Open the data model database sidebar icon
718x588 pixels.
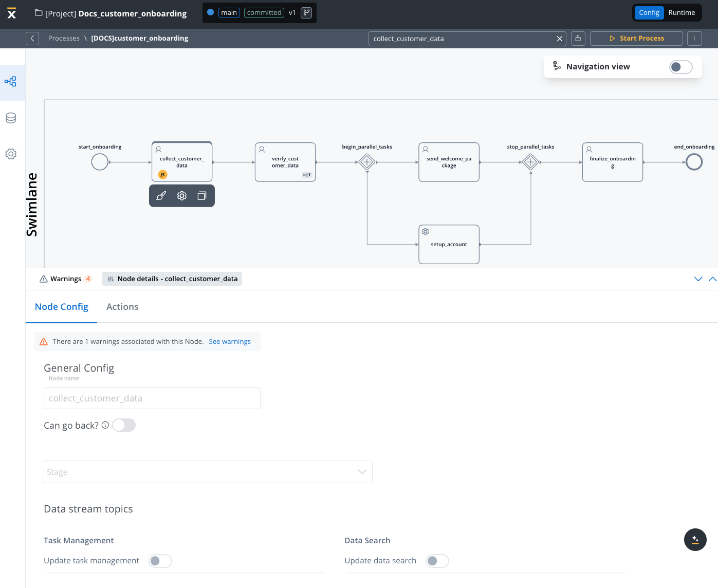pos(11,118)
